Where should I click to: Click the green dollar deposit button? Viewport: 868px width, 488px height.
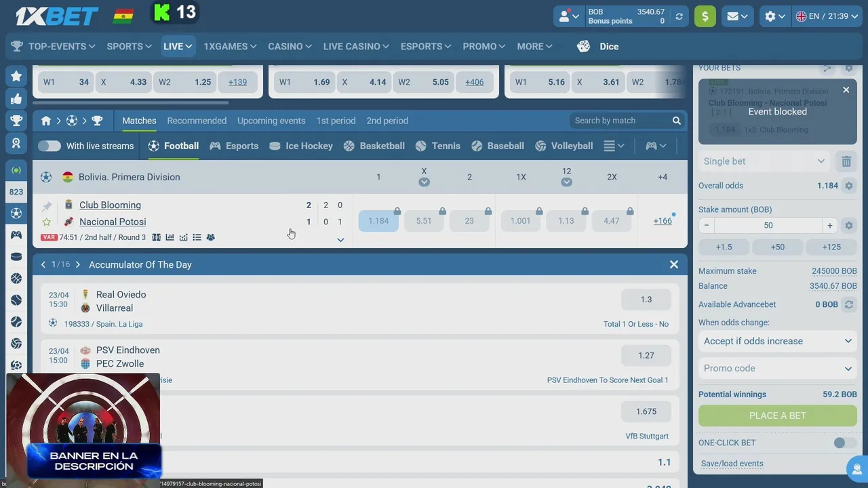705,16
